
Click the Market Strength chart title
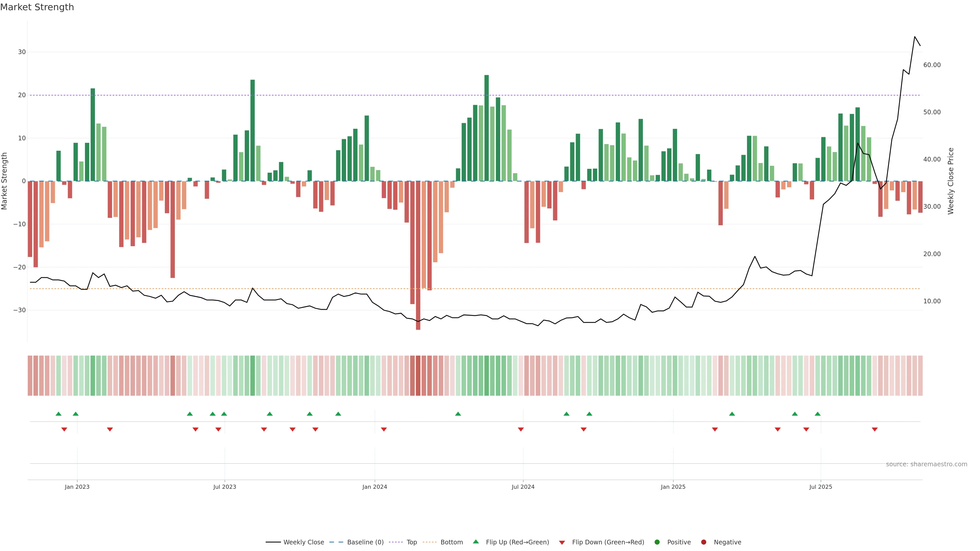click(37, 7)
